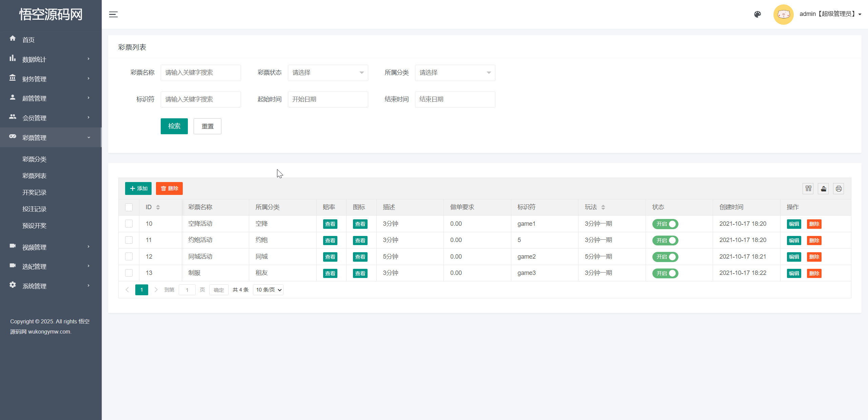Sort by 玩法 column arrows
This screenshot has height=420, width=868.
point(603,207)
